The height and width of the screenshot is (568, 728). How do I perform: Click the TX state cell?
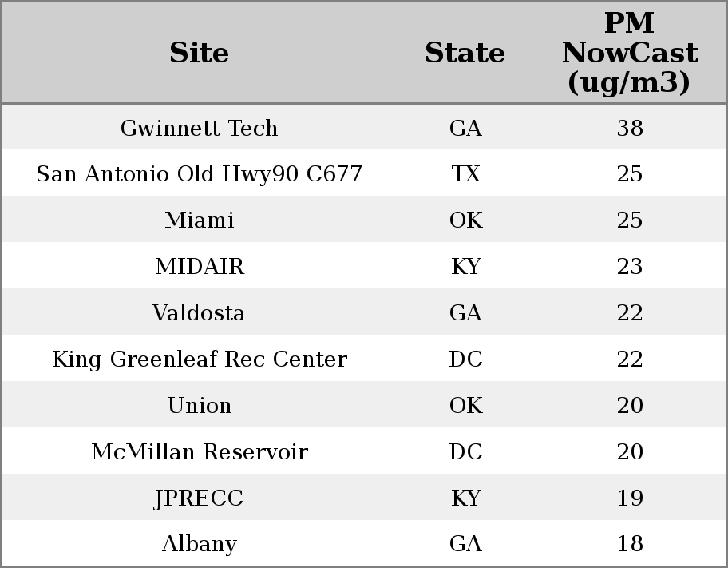click(x=465, y=174)
